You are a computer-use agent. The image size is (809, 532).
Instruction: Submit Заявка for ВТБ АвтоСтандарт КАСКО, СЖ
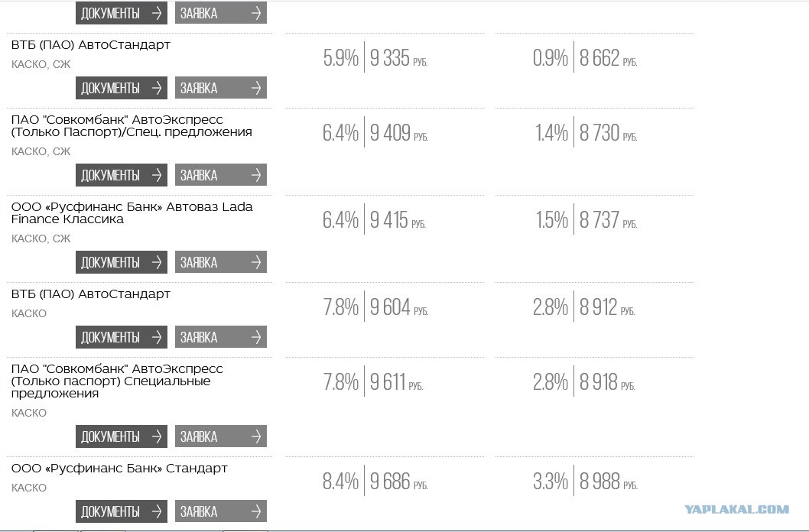(x=221, y=88)
